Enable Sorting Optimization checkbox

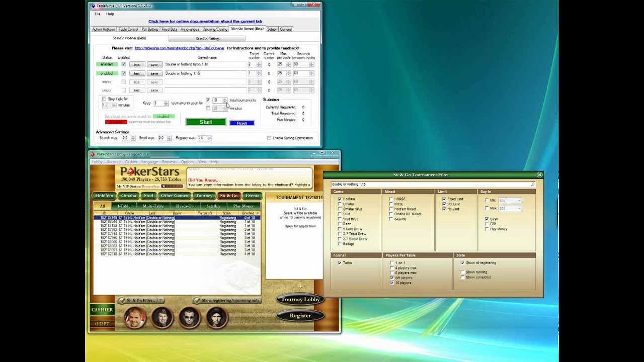(269, 138)
